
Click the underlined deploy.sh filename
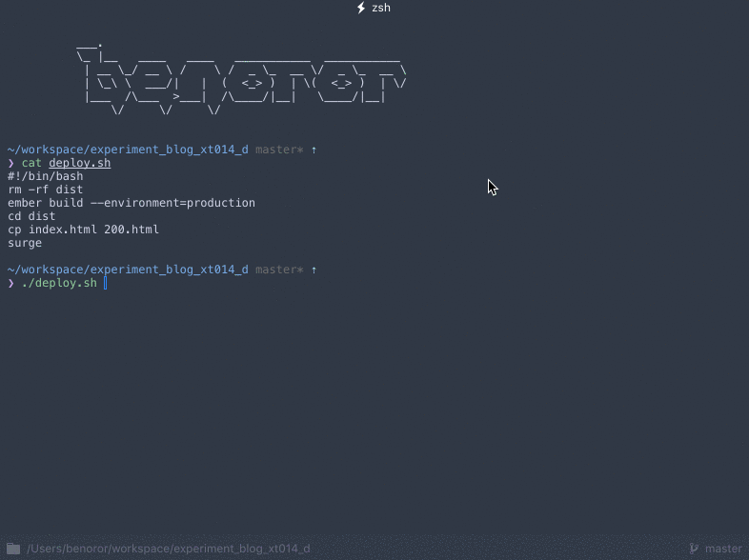point(80,163)
